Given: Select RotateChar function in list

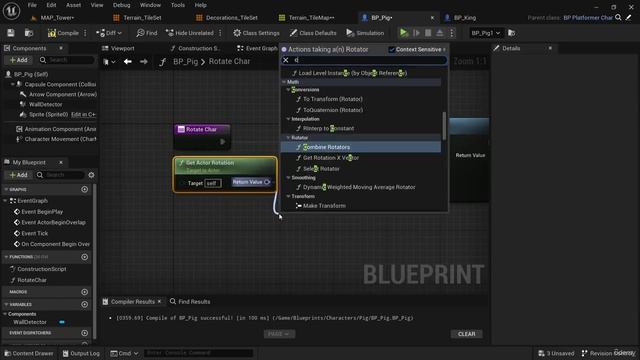Looking at the screenshot, I should [32, 280].
